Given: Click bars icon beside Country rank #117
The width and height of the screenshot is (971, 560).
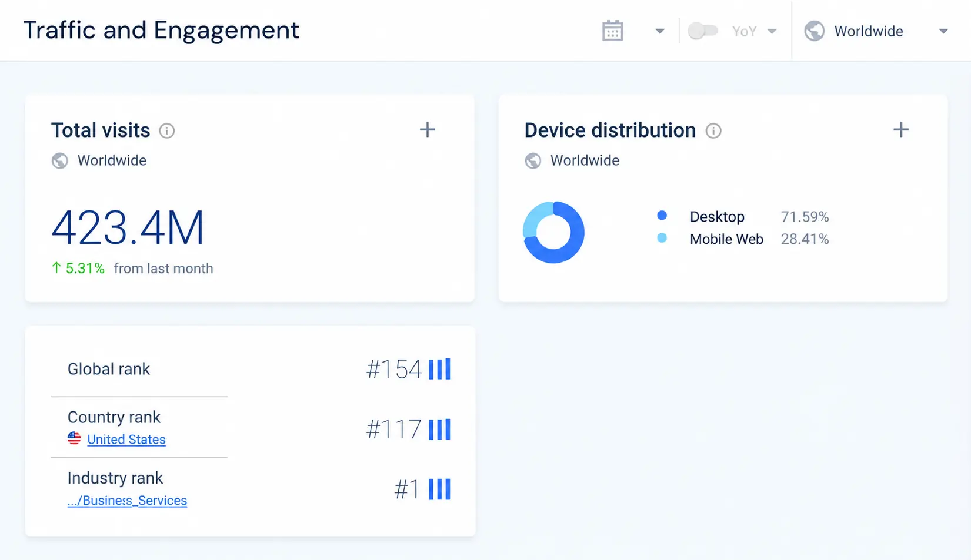Looking at the screenshot, I should [x=439, y=430].
